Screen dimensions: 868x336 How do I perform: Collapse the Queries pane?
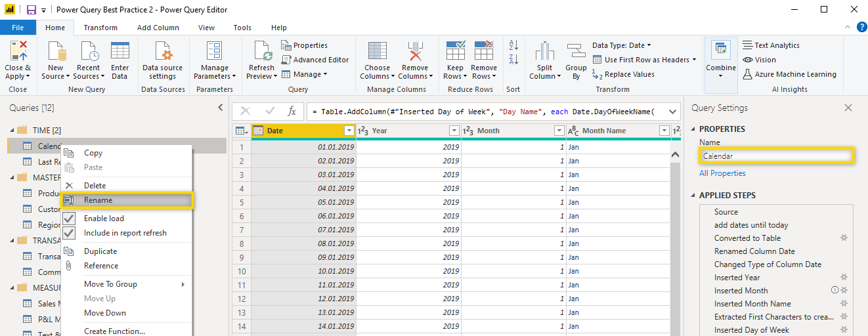click(220, 108)
